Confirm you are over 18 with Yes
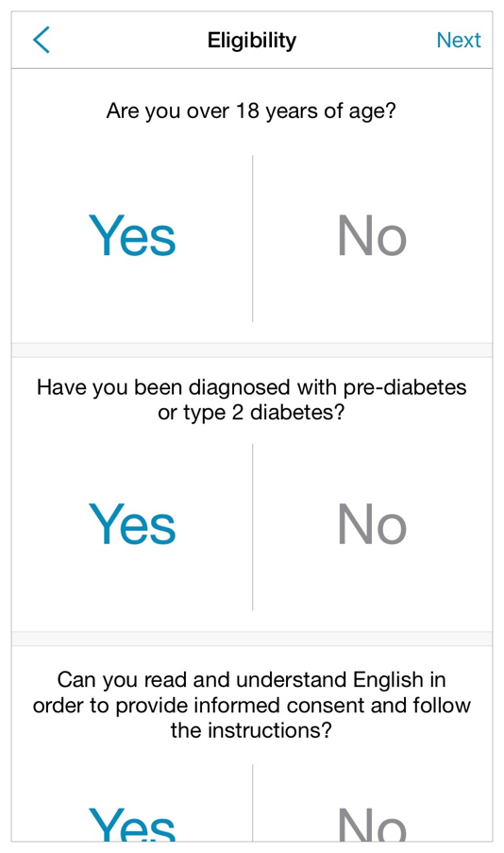The image size is (504, 853). (132, 235)
